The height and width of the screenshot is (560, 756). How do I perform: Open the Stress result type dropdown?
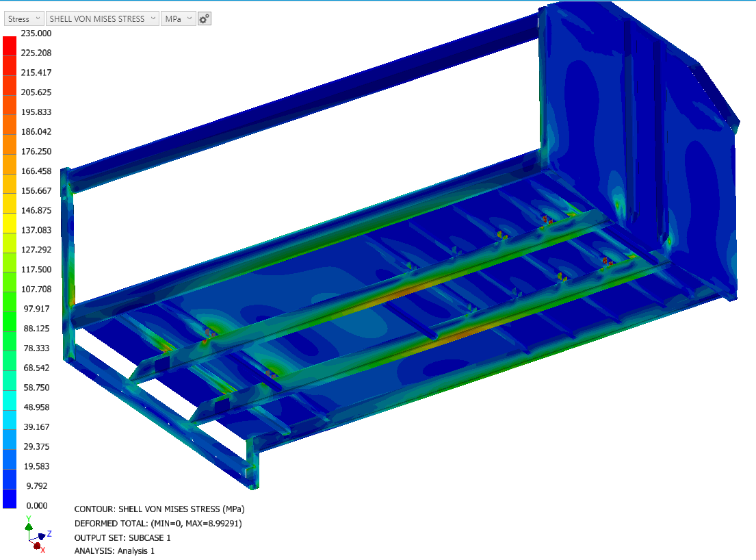24,19
